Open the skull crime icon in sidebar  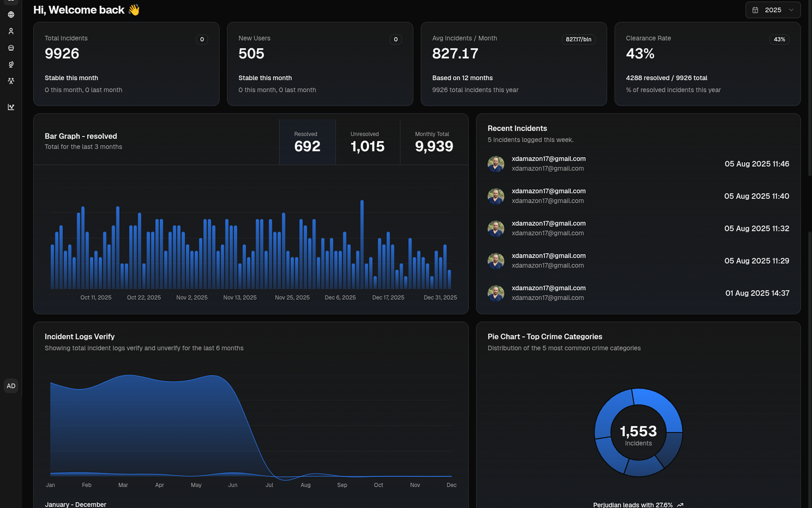tap(11, 48)
